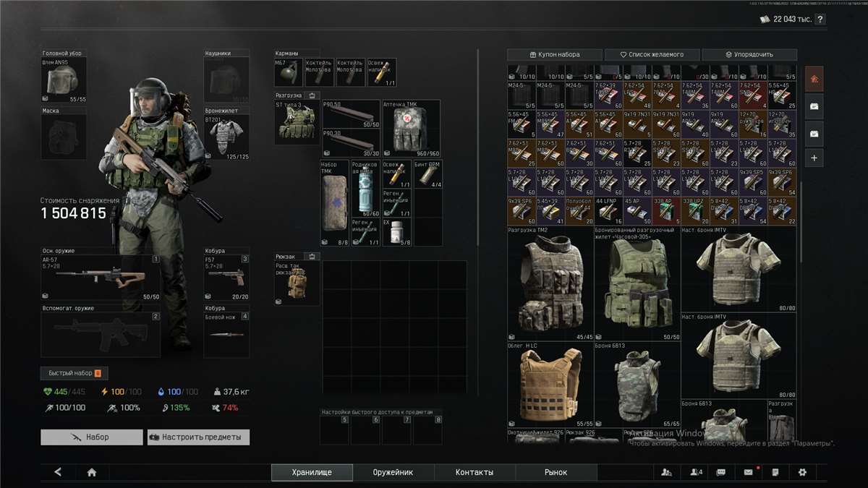Select the Набор ТМК repair kit
Image resolution: width=868 pixels, height=488 pixels.
pos(336,203)
